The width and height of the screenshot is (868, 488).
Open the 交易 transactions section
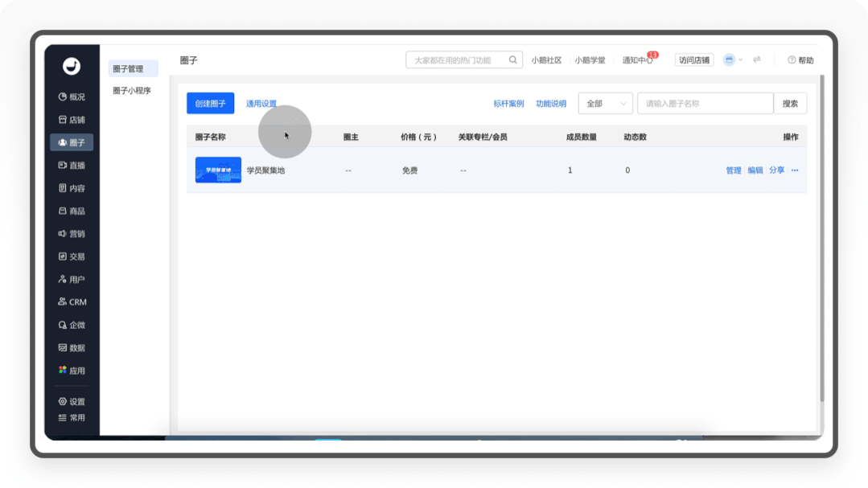pyautogui.click(x=72, y=256)
